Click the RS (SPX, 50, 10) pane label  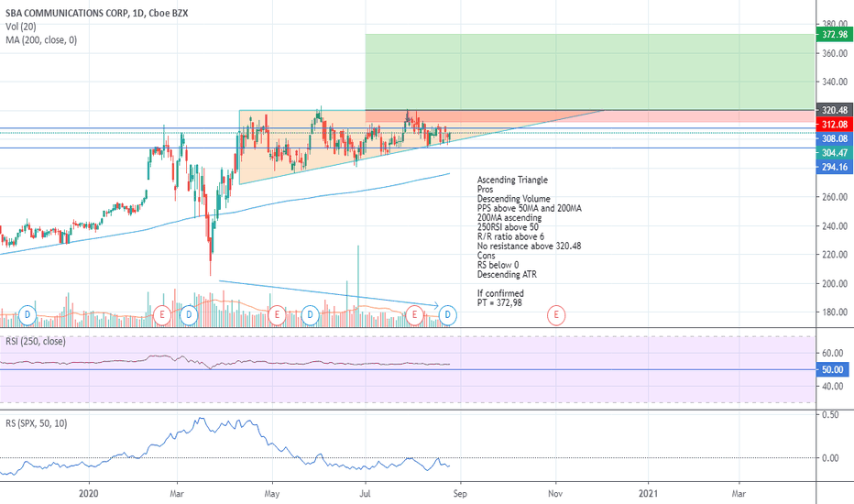click(x=36, y=423)
